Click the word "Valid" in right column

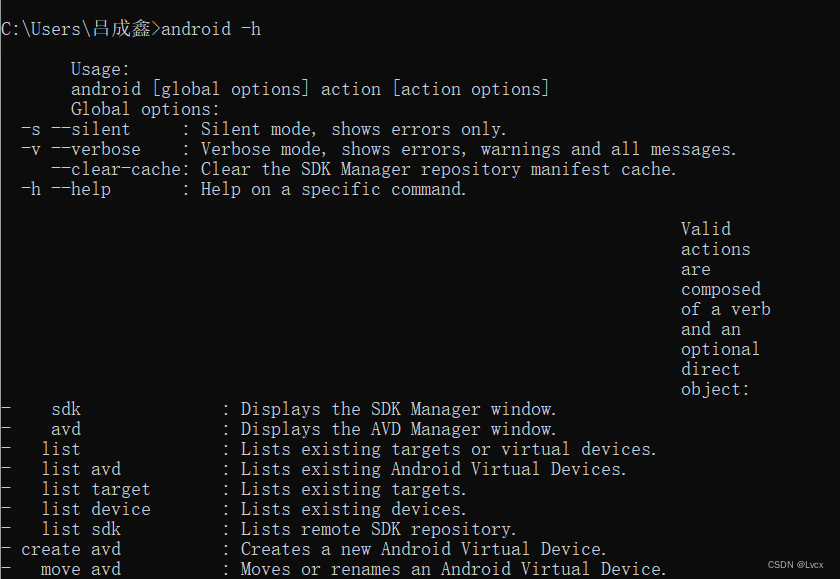(x=706, y=229)
